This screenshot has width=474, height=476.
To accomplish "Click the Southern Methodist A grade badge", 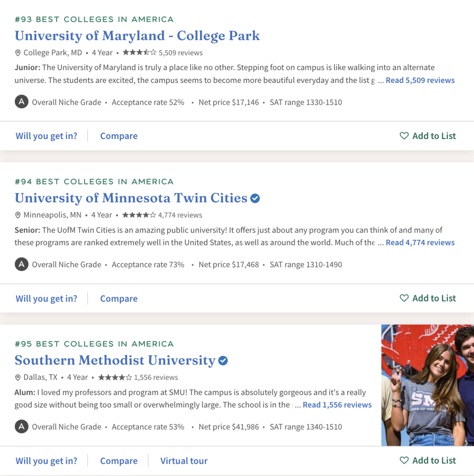I will (x=21, y=427).
